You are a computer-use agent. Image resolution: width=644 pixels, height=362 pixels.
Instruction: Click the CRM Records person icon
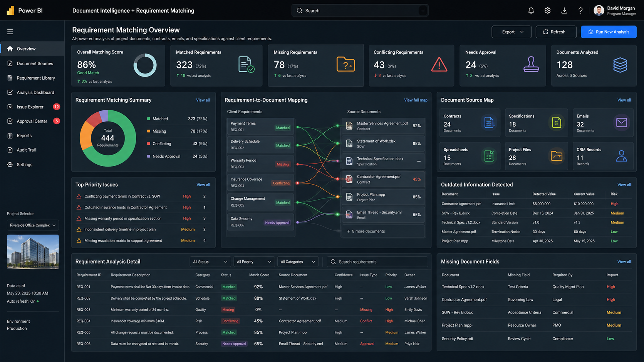pyautogui.click(x=621, y=156)
